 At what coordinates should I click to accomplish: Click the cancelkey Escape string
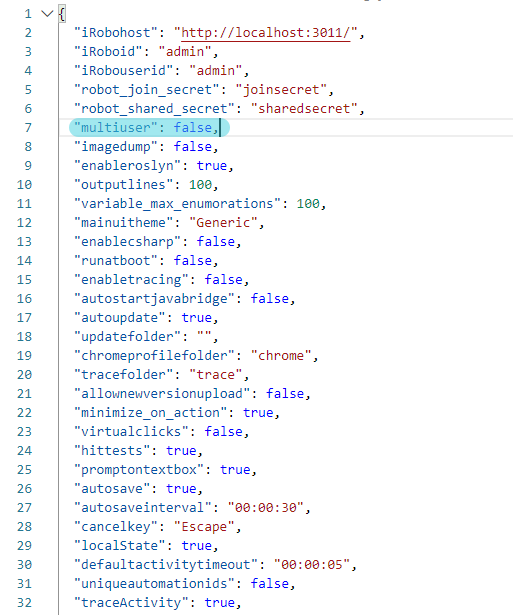(204, 526)
